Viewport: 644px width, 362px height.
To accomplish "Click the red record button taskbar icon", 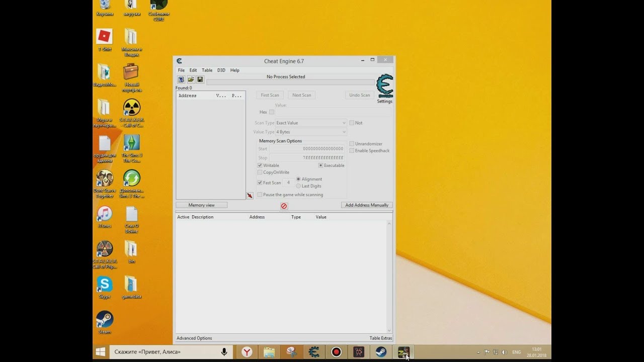I will tap(336, 352).
